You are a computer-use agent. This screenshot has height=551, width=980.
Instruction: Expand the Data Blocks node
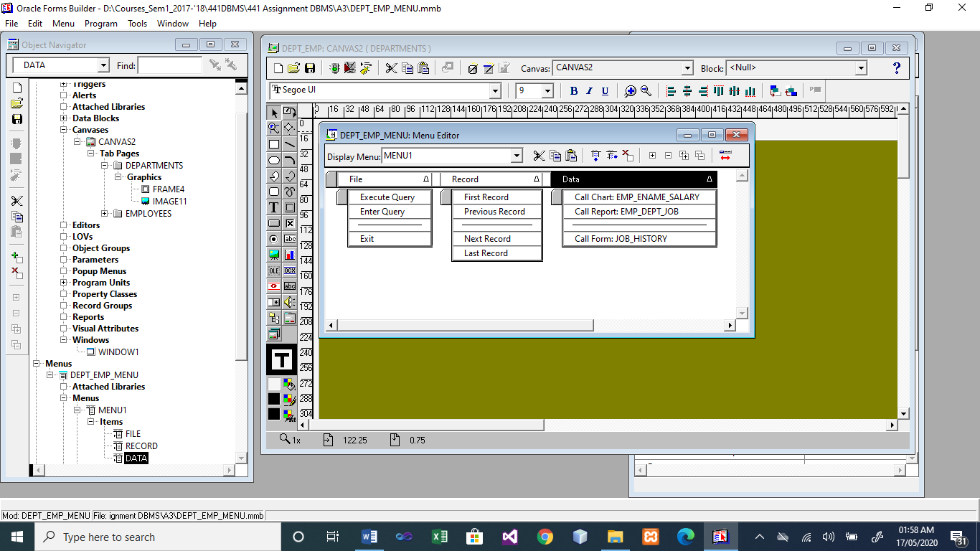point(65,118)
